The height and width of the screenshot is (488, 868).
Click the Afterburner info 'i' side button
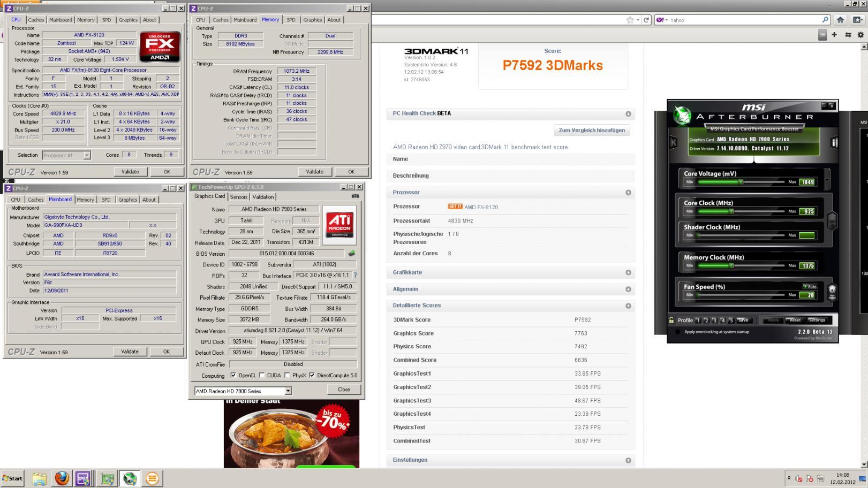coord(834,142)
